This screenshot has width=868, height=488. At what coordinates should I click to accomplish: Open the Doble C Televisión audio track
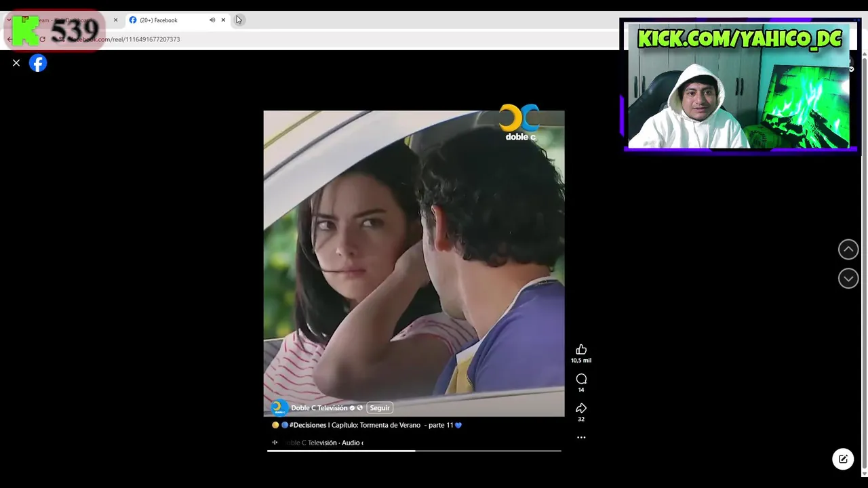324,443
